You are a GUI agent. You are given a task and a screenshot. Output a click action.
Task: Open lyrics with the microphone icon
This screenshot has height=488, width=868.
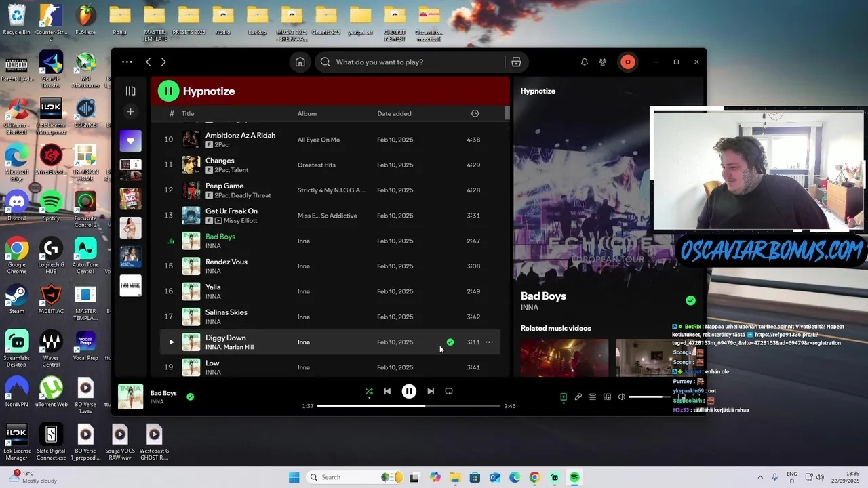(578, 396)
